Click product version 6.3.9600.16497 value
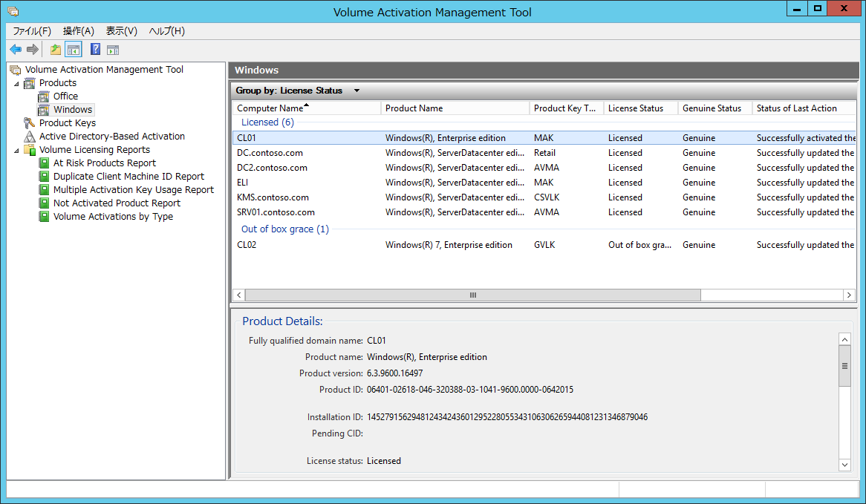Screen dimensions: 866x504 point(395,373)
